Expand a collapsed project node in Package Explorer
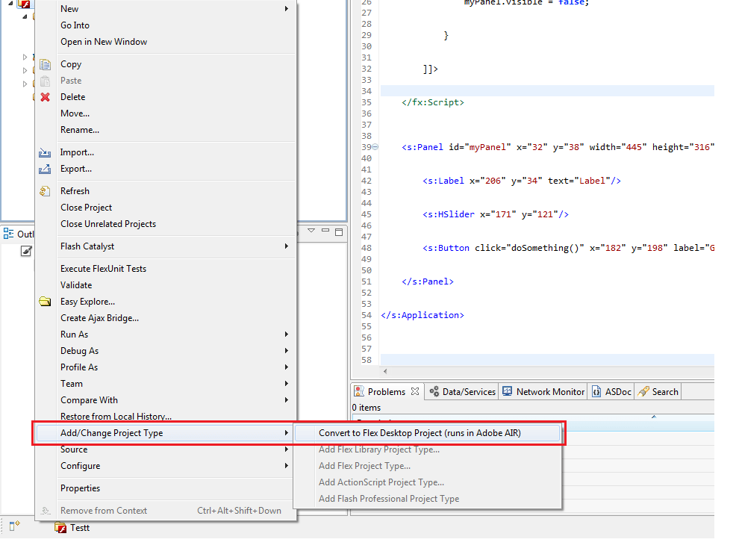Image resolution: width=736 pixels, height=560 pixels. 25,56
